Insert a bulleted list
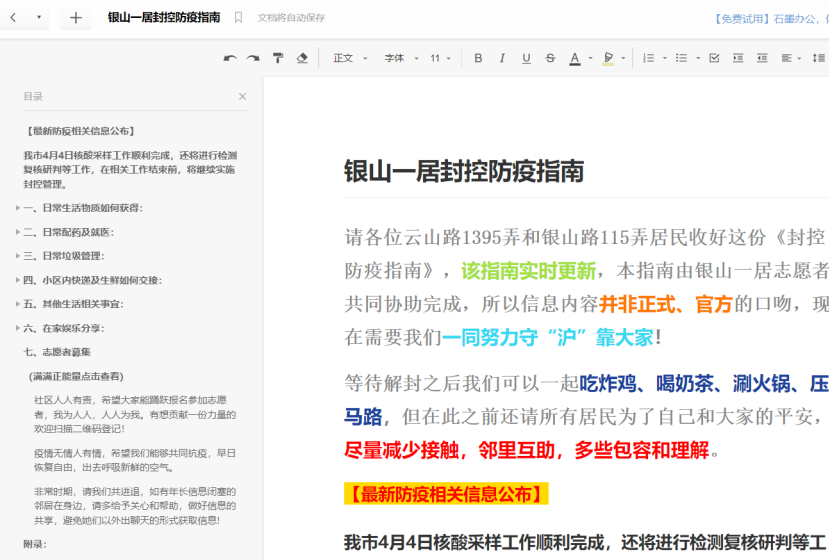829x560 pixels. (x=681, y=58)
